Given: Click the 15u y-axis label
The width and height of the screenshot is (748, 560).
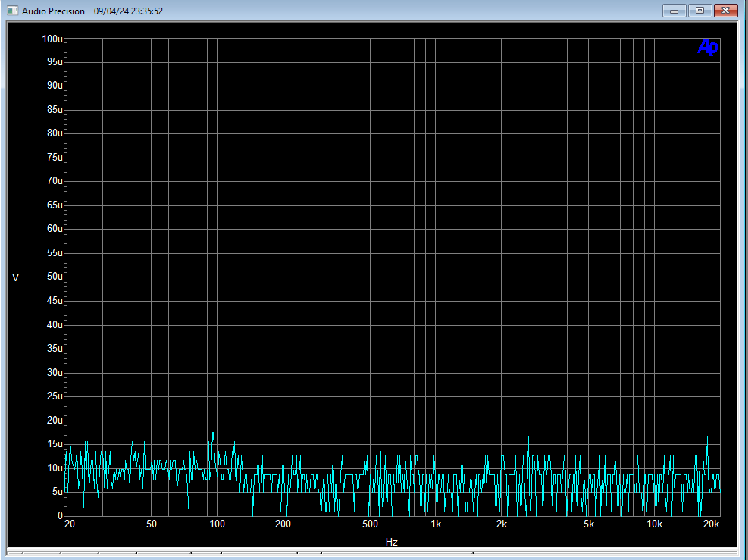Looking at the screenshot, I should 55,443.
